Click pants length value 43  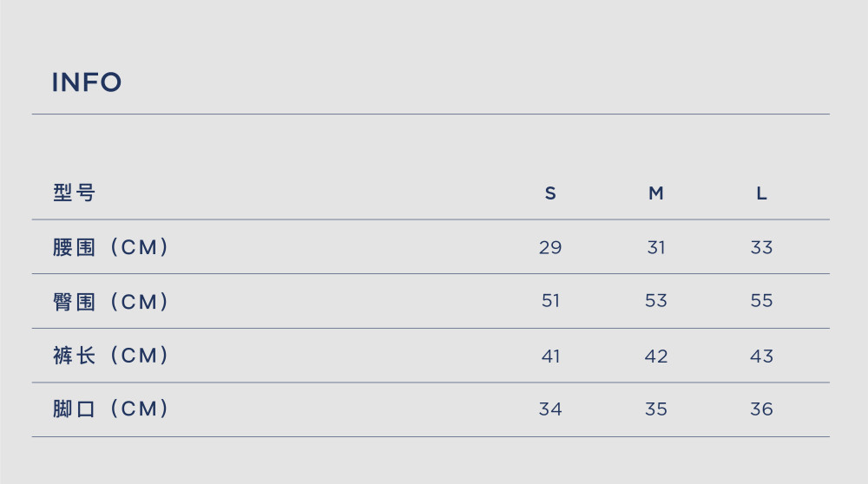click(x=762, y=356)
